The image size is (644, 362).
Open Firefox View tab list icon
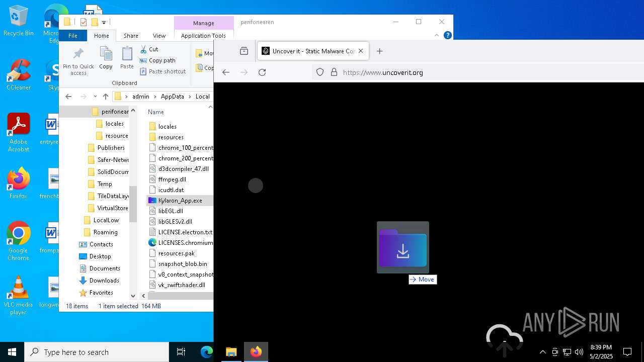[244, 51]
